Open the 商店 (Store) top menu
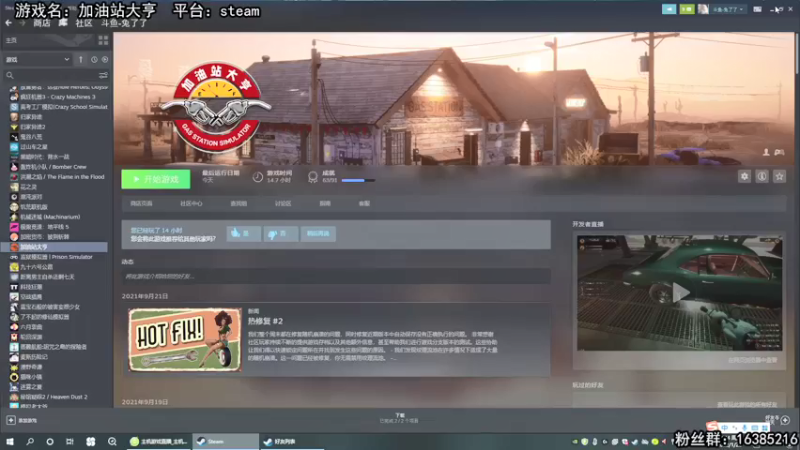Screen dimensions: 800x450 point(42,23)
